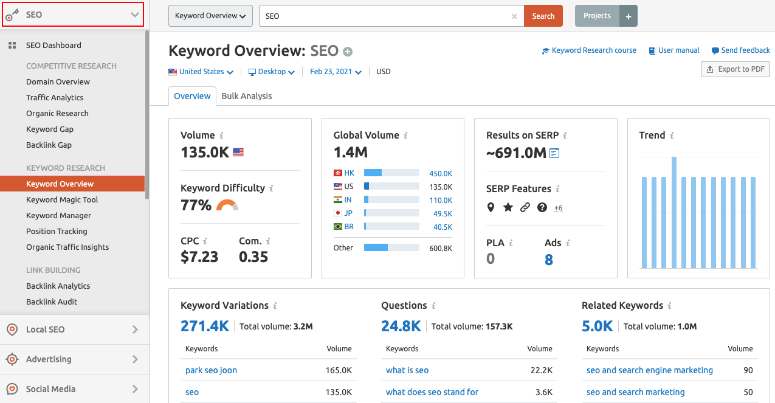Click the question mark SERP feature icon
This screenshot has width=775, height=403.
point(542,207)
